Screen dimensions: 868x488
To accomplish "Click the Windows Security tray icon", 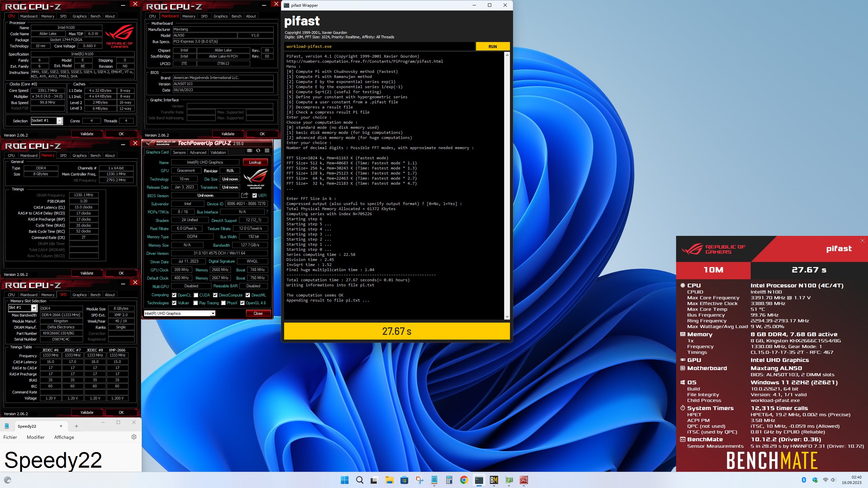I will [815, 480].
